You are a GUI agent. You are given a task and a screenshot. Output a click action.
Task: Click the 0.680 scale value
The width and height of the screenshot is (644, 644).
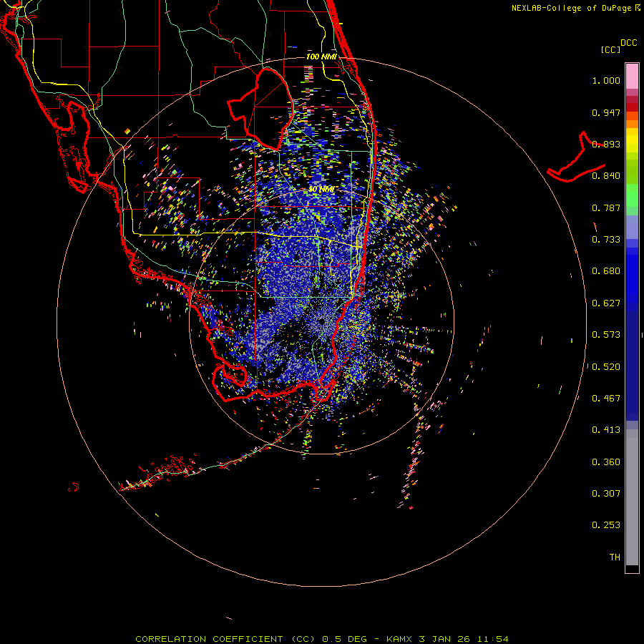(606, 271)
